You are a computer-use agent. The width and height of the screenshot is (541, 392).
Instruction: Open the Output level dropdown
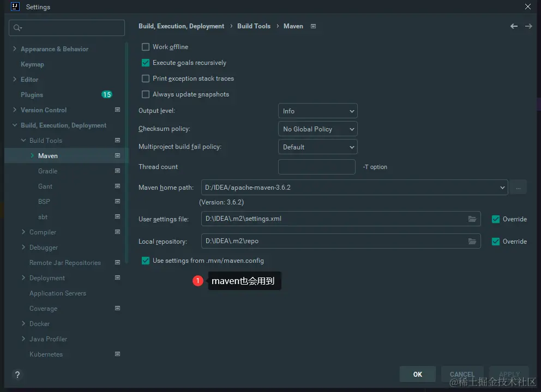coord(317,111)
